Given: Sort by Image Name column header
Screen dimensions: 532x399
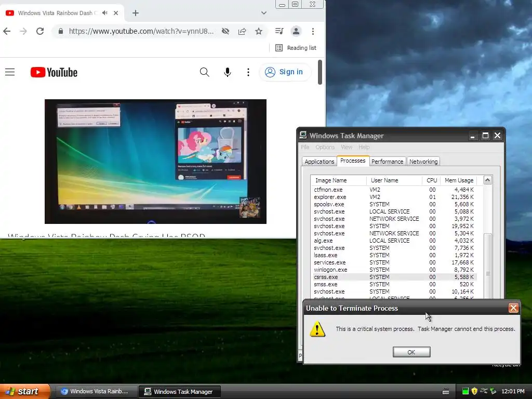Looking at the screenshot, I should (338, 180).
